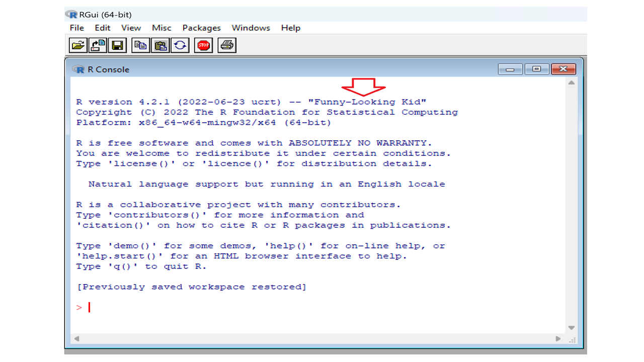Image resolution: width=644 pixels, height=362 pixels.
Task: Click the horizontal scrollbar right arrow
Action: 558,339
